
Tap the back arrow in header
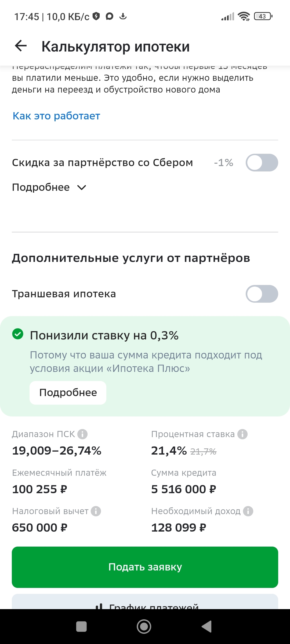click(21, 46)
